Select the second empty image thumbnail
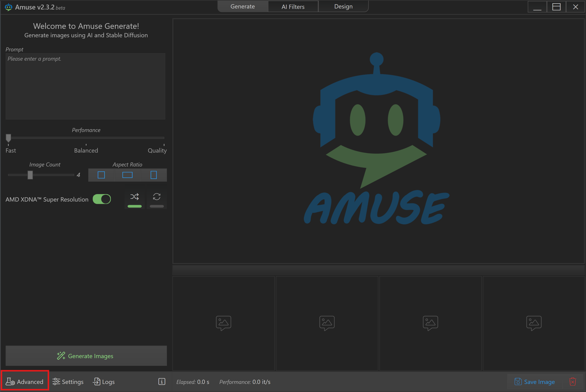This screenshot has width=586, height=392. [x=327, y=323]
